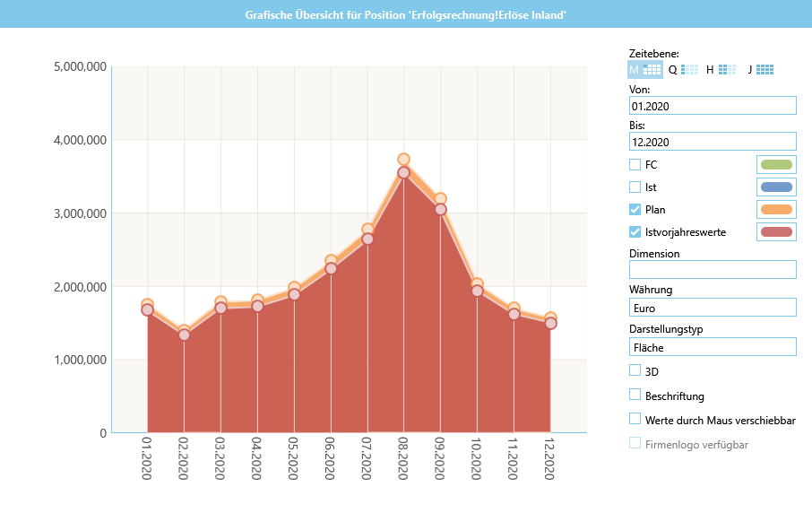Image resolution: width=812 pixels, height=513 pixels.
Task: Open the Währung dropdown showing Euro
Action: click(x=713, y=308)
